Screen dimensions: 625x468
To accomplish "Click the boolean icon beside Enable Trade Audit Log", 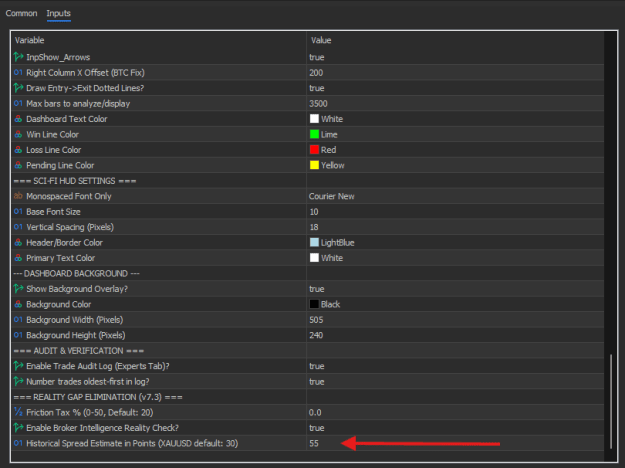I will pyautogui.click(x=18, y=366).
